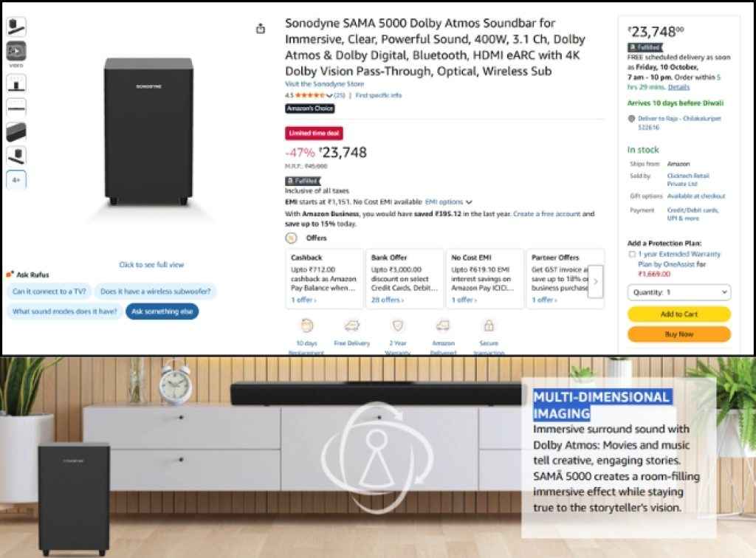Click Add to Cart

678,314
